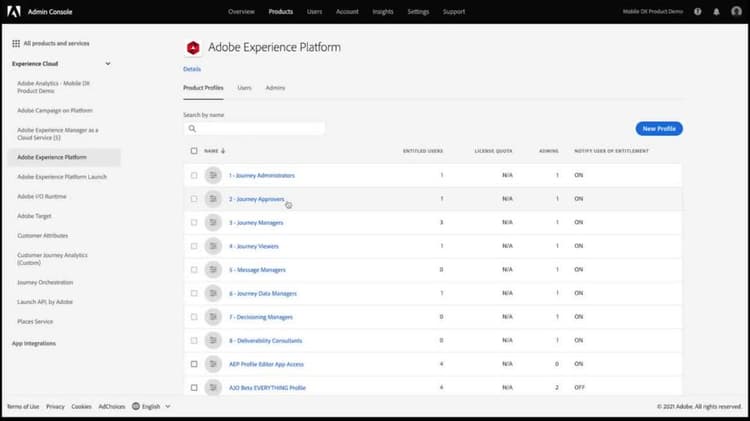Open the help icon in top bar

[698, 12]
